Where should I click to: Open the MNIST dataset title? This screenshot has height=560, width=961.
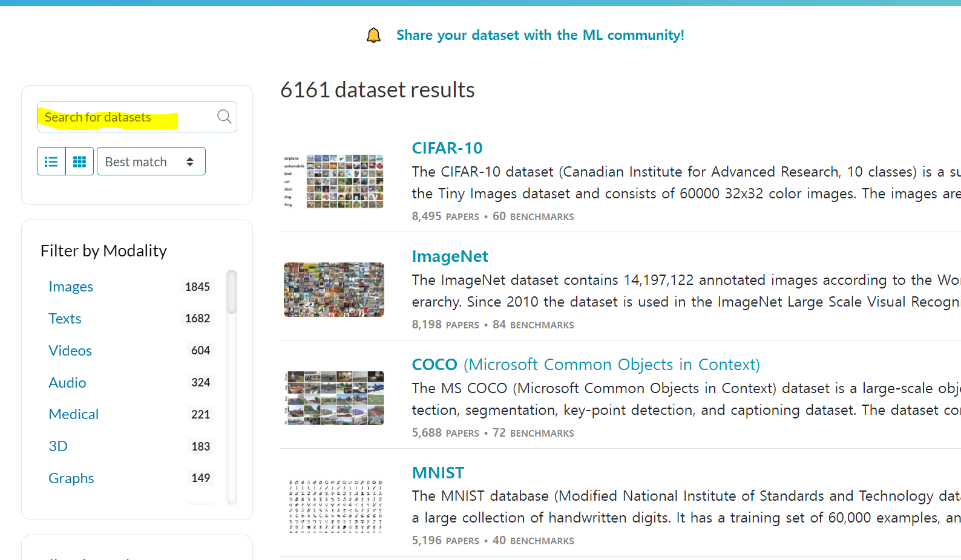(438, 473)
